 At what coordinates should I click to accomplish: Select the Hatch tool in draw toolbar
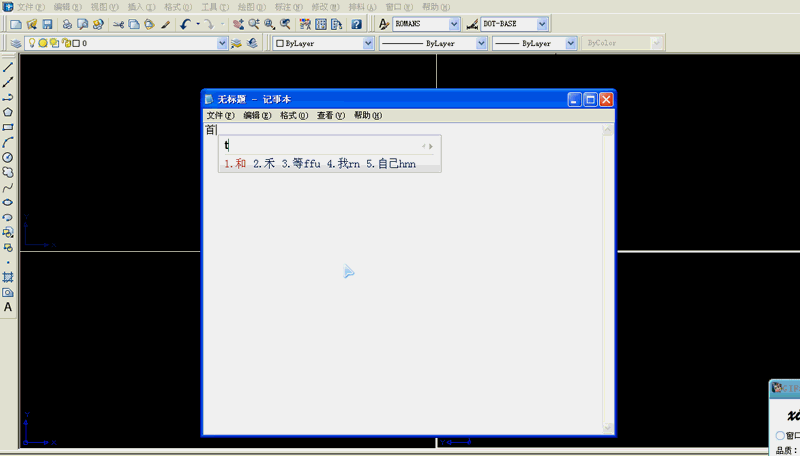coord(8,277)
